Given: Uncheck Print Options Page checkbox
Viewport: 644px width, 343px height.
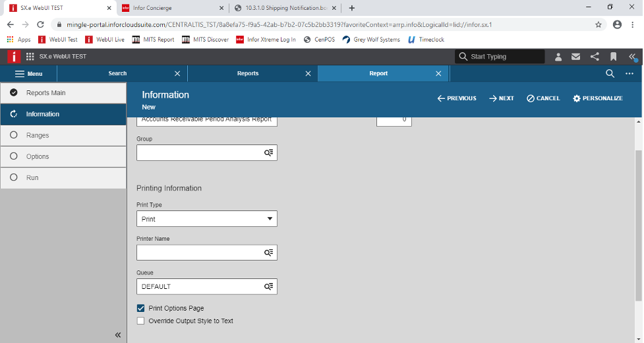Looking at the screenshot, I should point(141,308).
